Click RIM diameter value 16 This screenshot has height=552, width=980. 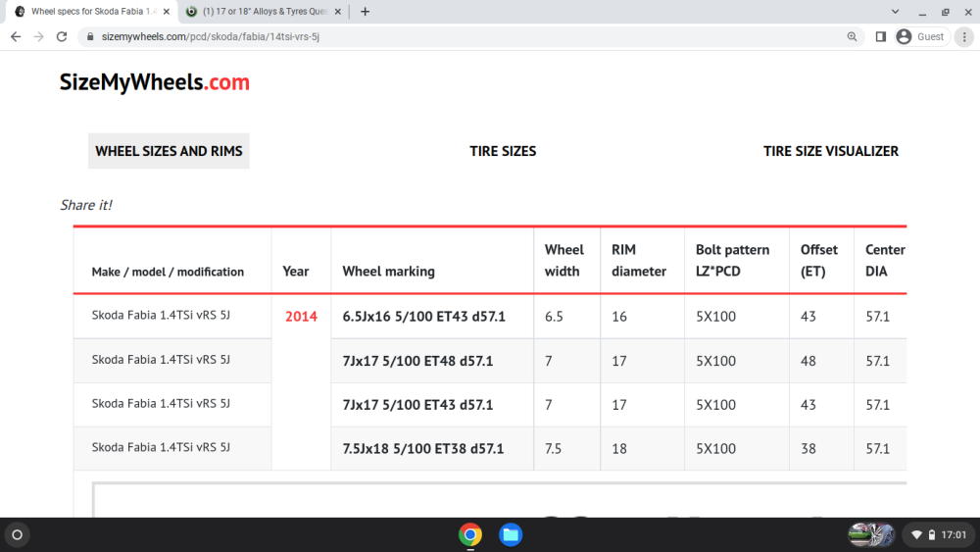coord(619,317)
